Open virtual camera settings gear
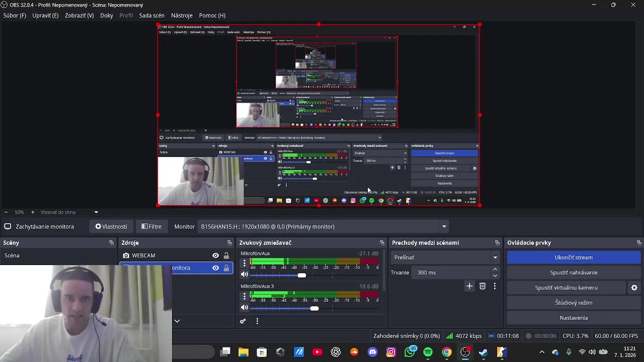 [634, 288]
